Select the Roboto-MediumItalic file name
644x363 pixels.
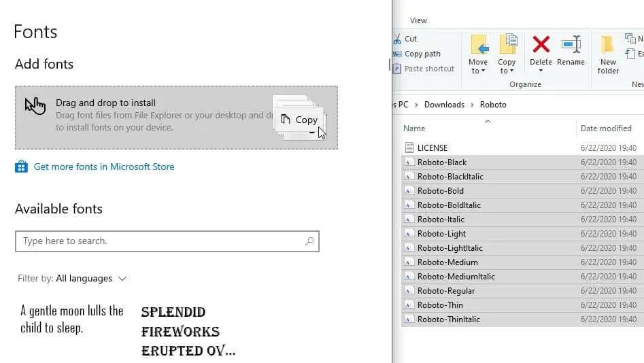(x=456, y=277)
